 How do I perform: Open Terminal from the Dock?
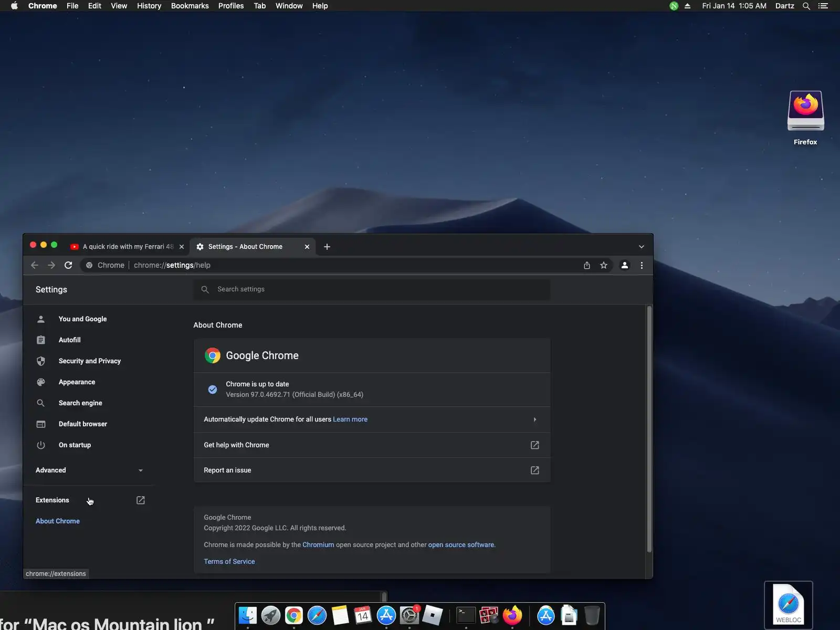(x=466, y=615)
